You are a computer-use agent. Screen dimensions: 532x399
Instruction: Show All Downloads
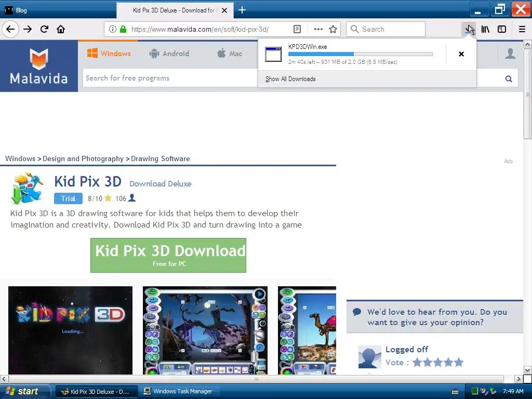290,79
